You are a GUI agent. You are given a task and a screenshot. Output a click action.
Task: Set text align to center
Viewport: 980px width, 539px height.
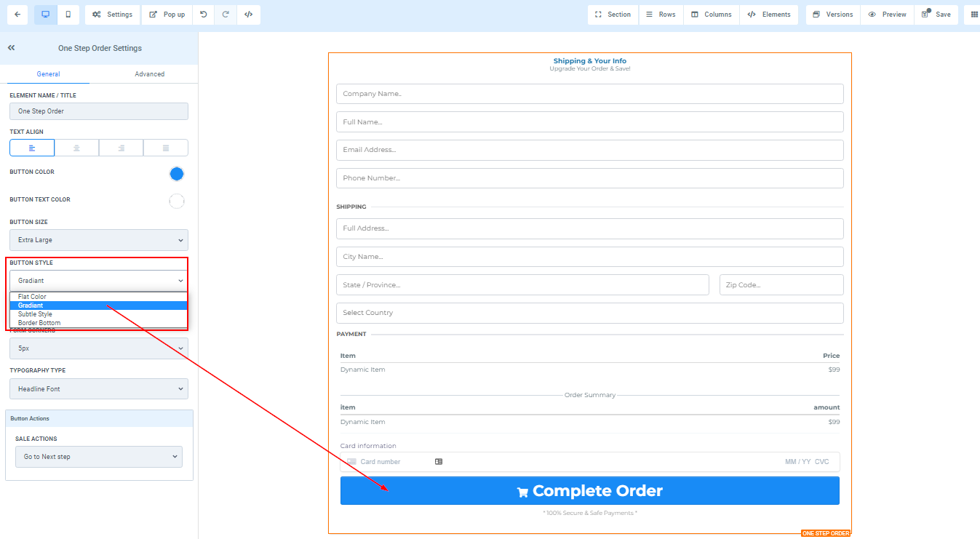coord(76,148)
